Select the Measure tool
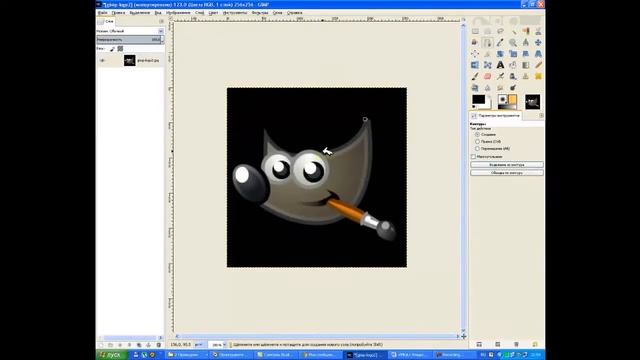Image resolution: width=640 pixels, height=360 pixels. tap(526, 42)
